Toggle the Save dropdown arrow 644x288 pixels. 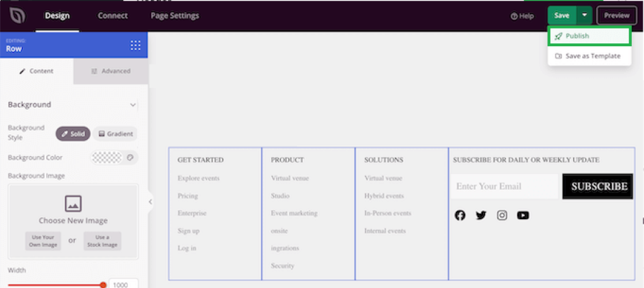584,16
